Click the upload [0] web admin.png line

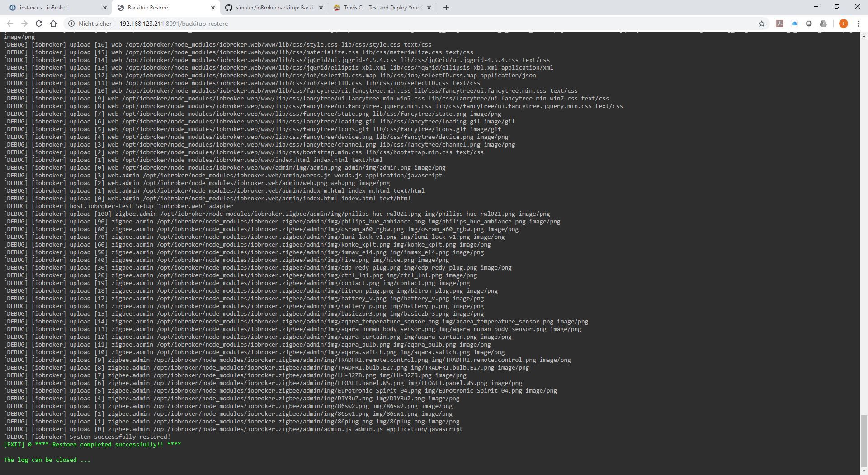coord(225,167)
